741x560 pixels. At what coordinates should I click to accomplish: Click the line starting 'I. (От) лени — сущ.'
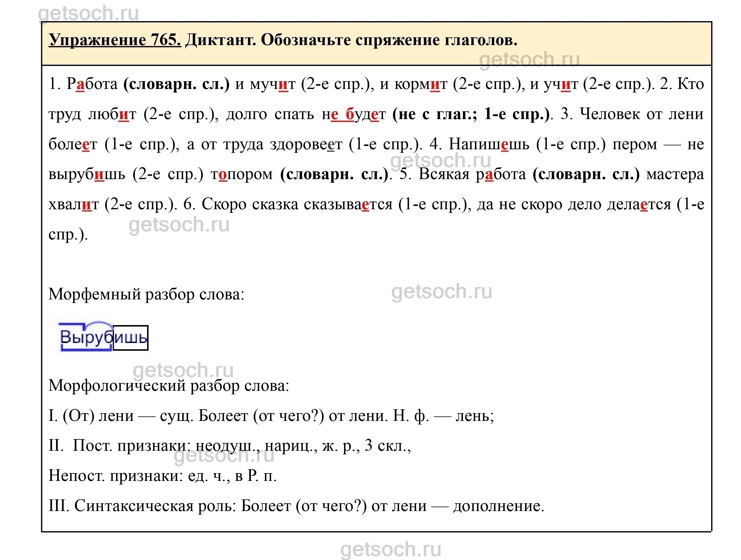click(x=271, y=416)
